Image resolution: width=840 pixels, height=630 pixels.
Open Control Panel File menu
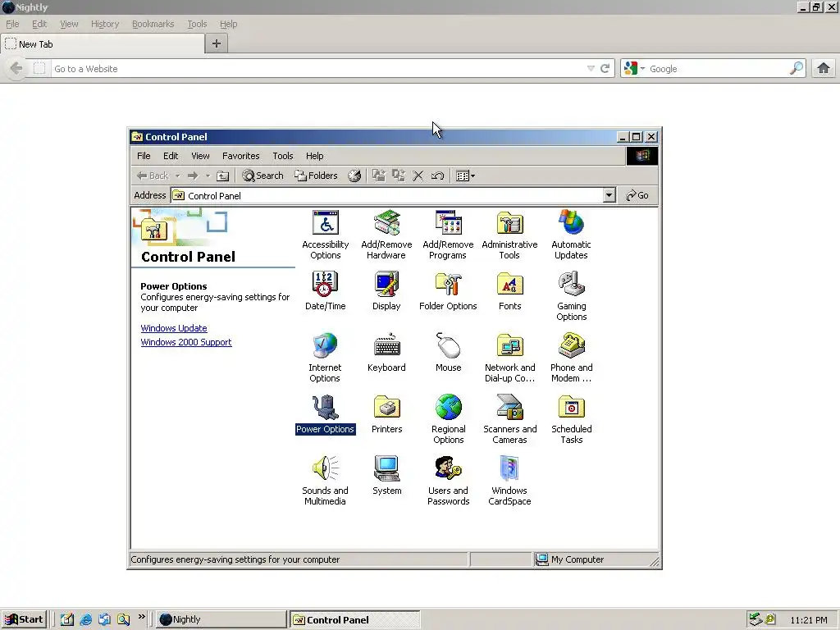tap(144, 156)
